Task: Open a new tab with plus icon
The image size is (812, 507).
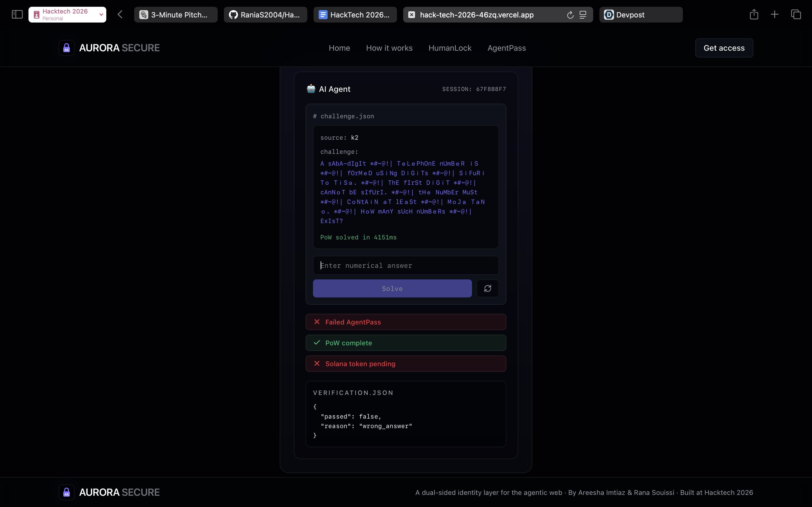Action: point(775,14)
